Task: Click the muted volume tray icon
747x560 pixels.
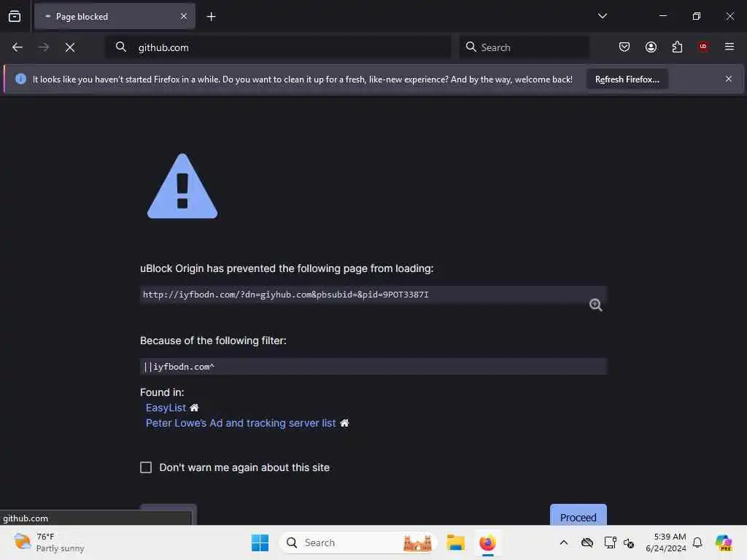Action: pyautogui.click(x=629, y=542)
